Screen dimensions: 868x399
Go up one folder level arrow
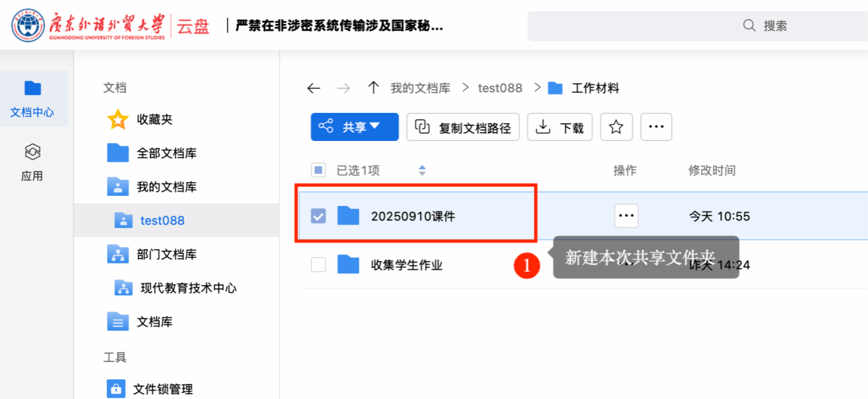tap(373, 88)
